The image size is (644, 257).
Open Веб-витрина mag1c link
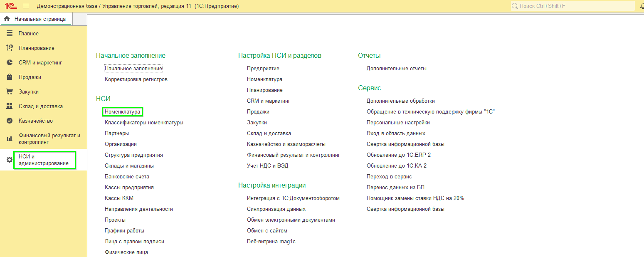point(271,241)
